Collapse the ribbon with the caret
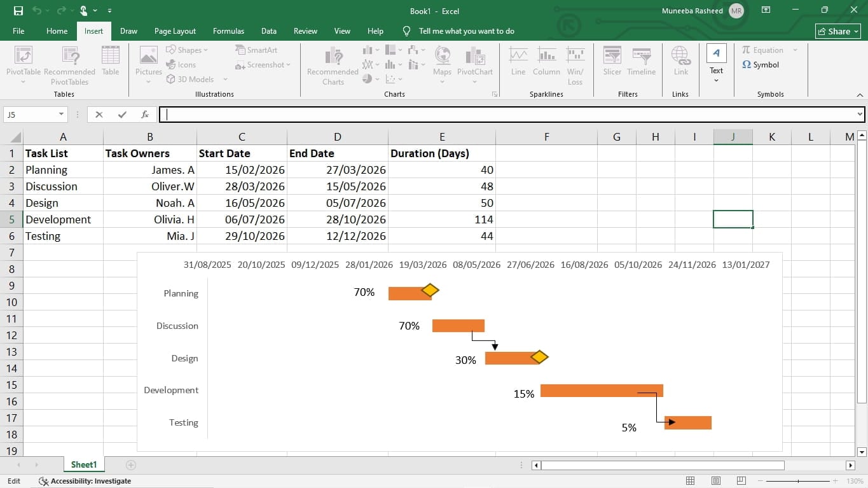 tap(860, 94)
